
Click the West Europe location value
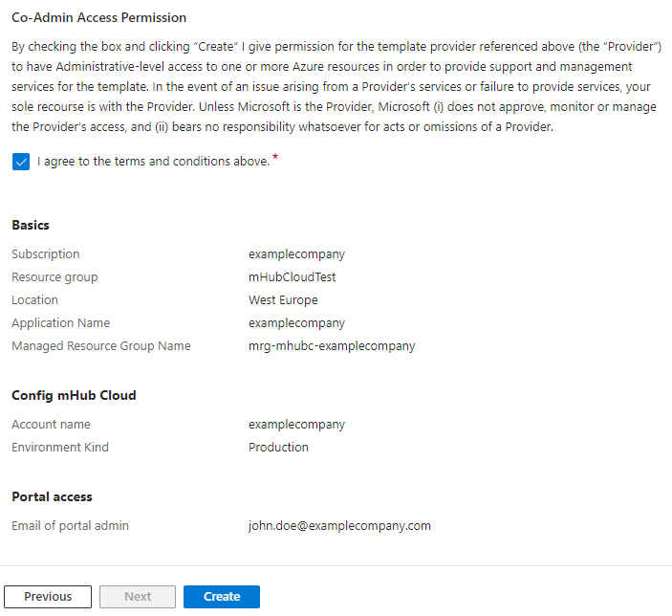[x=283, y=300]
